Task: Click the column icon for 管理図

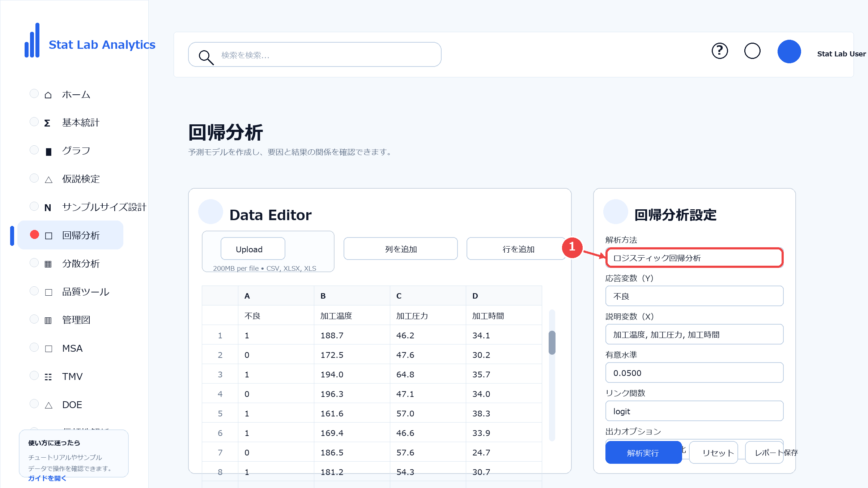Action: point(48,320)
